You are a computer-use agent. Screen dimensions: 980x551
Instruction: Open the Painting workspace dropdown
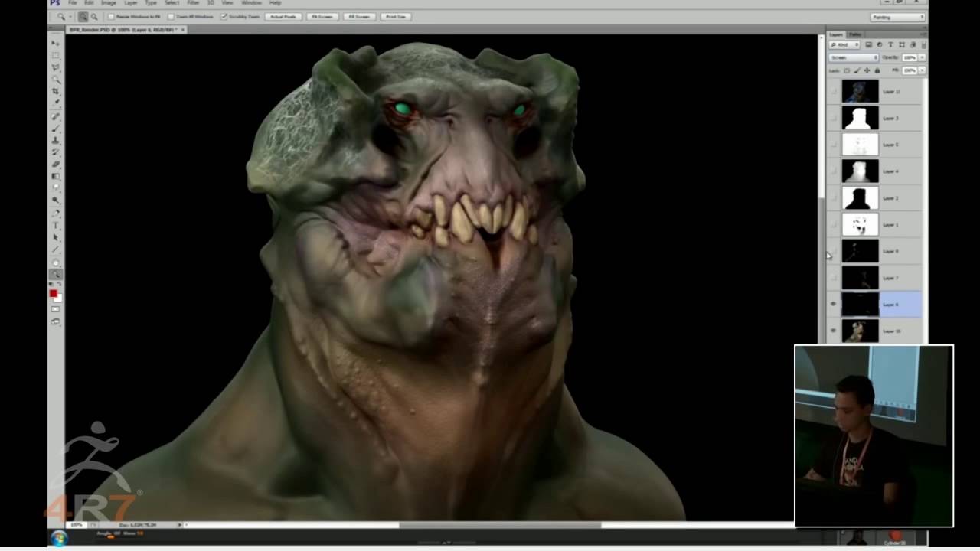898,17
